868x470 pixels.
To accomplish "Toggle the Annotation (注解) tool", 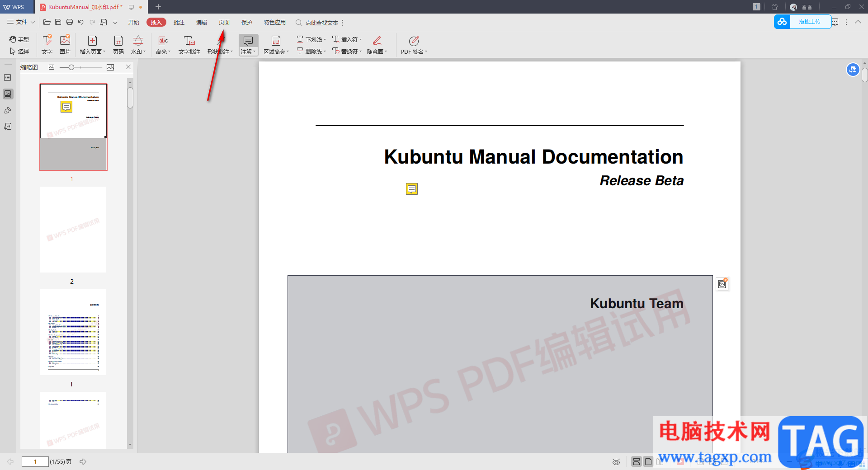I will click(x=248, y=45).
